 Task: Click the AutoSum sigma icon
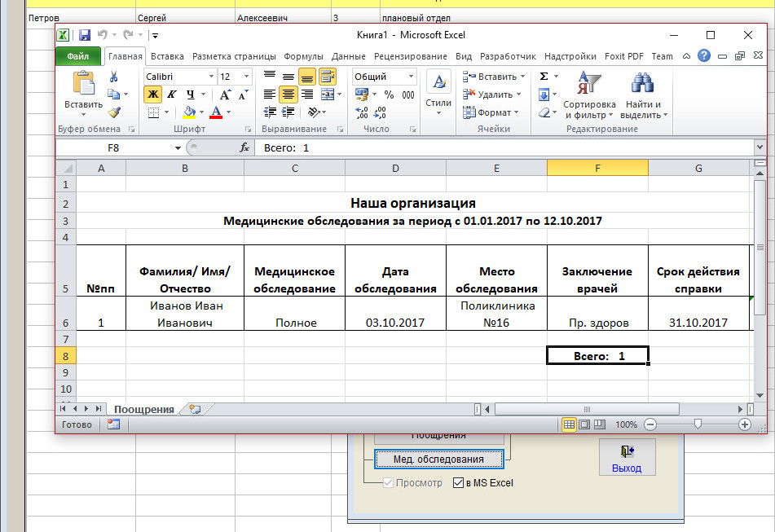click(x=544, y=76)
